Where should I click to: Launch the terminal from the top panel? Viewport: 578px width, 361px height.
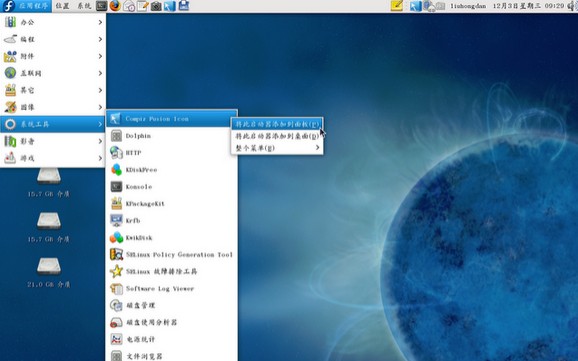point(101,6)
